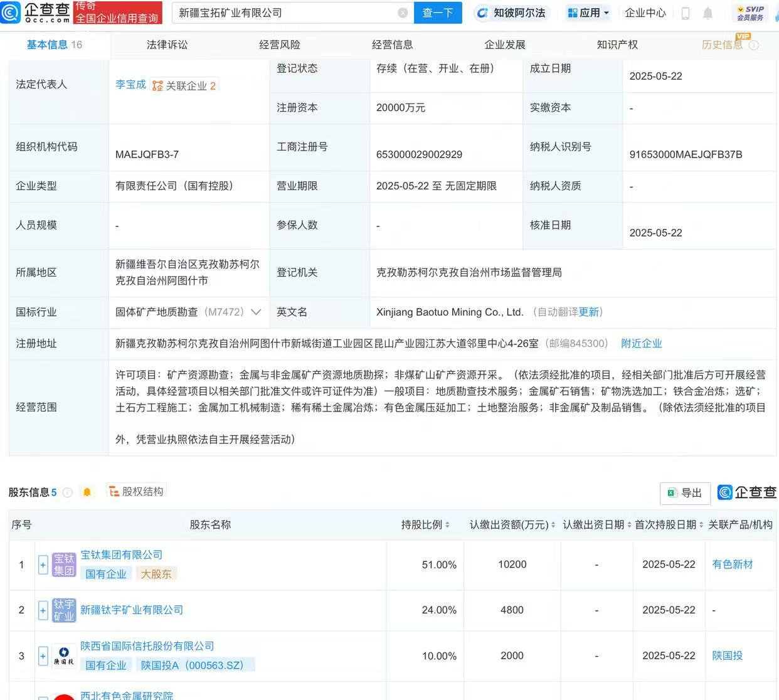Click 陕国投 logo thumbnail

coord(64,656)
